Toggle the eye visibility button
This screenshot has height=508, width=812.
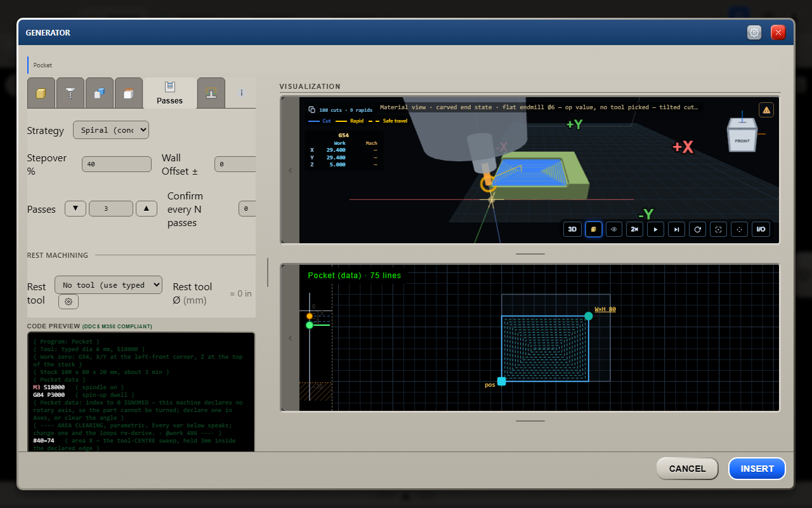click(x=614, y=229)
